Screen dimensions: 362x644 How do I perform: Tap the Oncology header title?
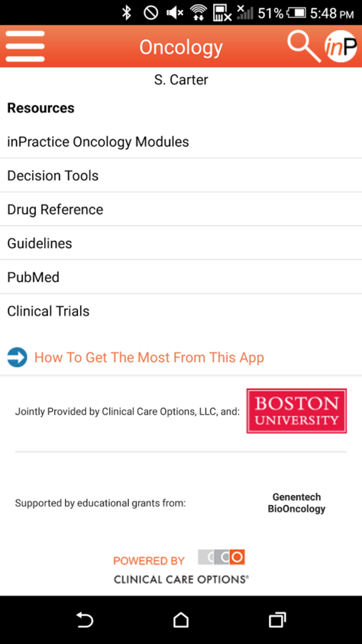pyautogui.click(x=181, y=47)
